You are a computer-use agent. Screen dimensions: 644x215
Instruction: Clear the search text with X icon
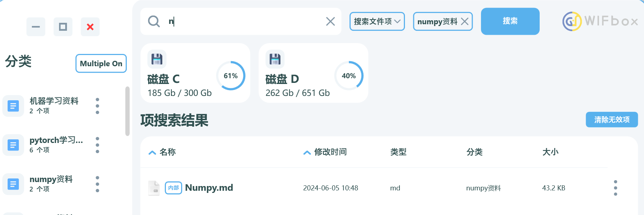[330, 21]
